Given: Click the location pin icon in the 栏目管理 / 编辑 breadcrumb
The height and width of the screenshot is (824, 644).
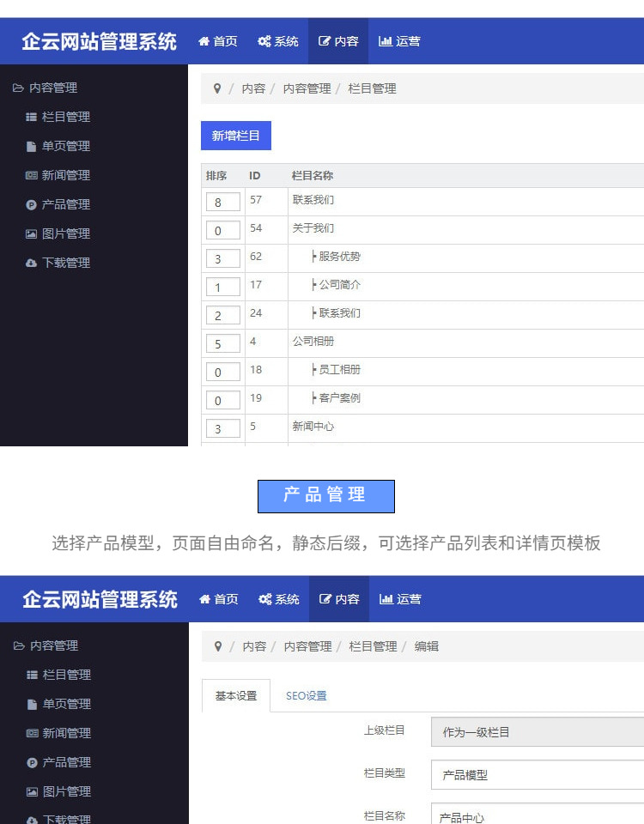Looking at the screenshot, I should point(217,646).
